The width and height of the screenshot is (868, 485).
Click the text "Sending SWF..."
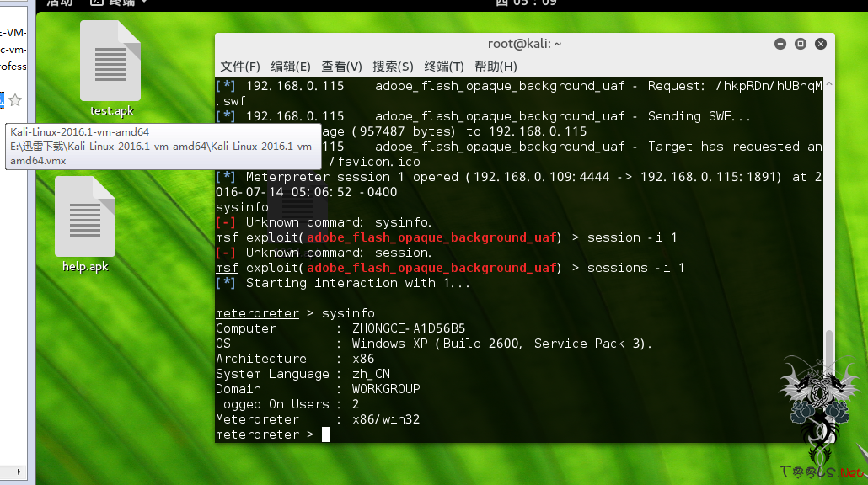[699, 116]
